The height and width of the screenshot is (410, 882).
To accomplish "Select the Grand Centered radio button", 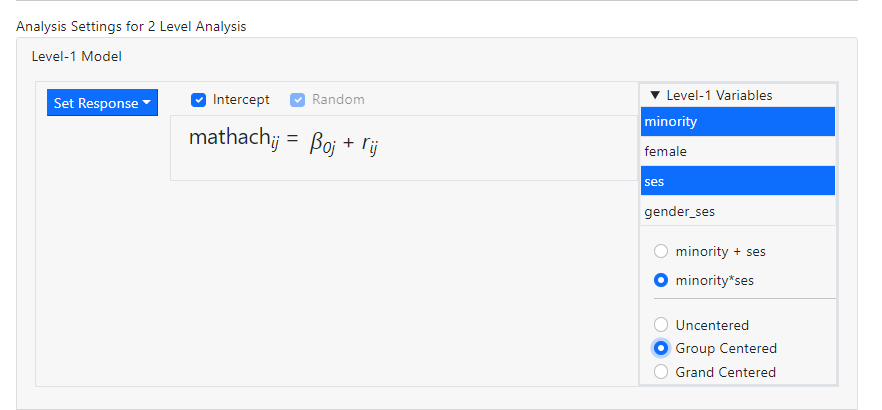I will click(x=661, y=372).
